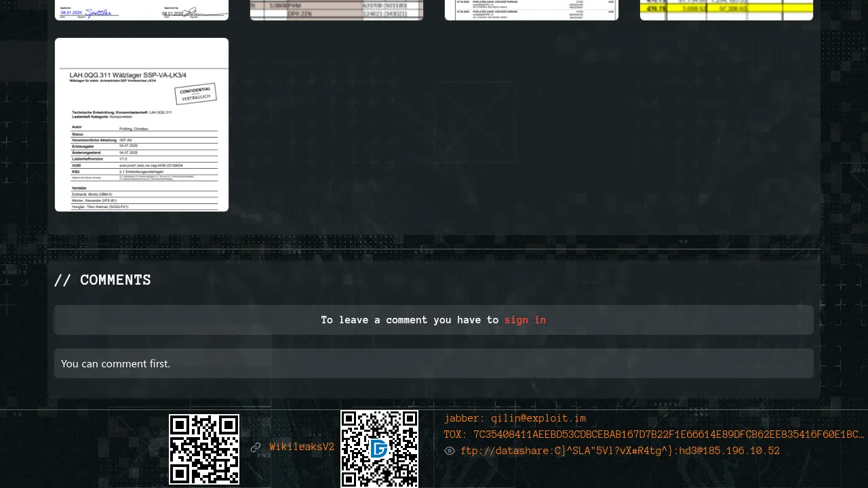The image size is (868, 488).
Task: Click the left black-and-white QR code
Action: [x=204, y=449]
